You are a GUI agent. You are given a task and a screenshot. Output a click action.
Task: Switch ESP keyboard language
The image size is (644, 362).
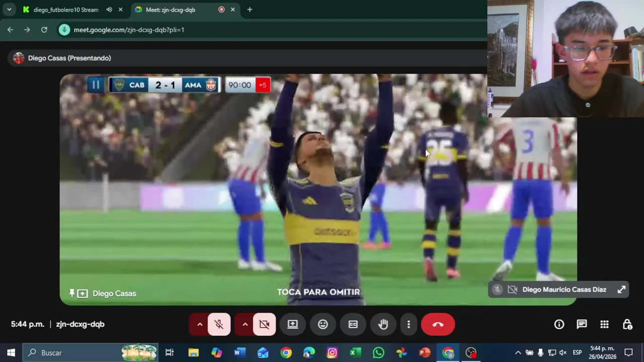pyautogui.click(x=577, y=352)
